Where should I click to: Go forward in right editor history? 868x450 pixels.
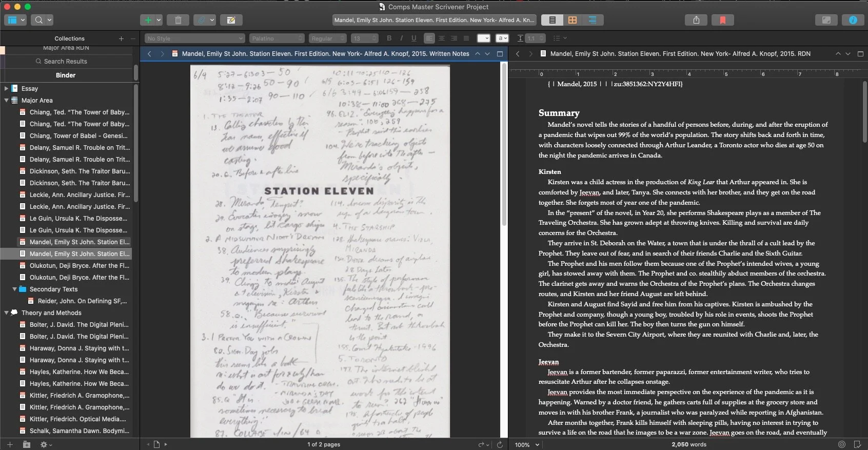click(x=530, y=53)
